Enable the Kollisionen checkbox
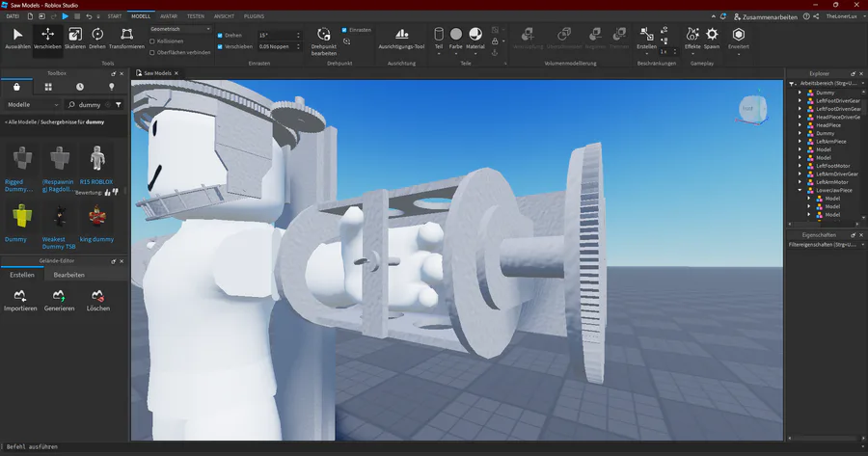868x456 pixels. click(153, 41)
